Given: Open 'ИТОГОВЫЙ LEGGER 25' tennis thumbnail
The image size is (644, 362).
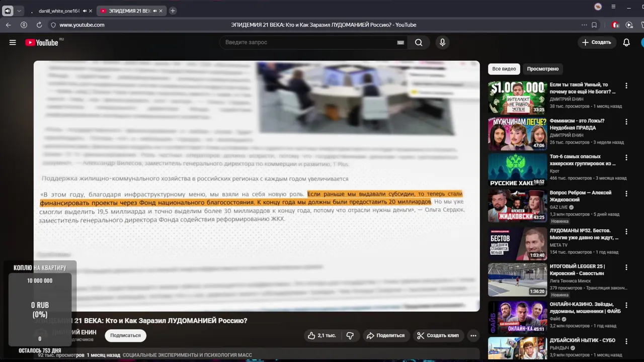Looking at the screenshot, I should [517, 279].
